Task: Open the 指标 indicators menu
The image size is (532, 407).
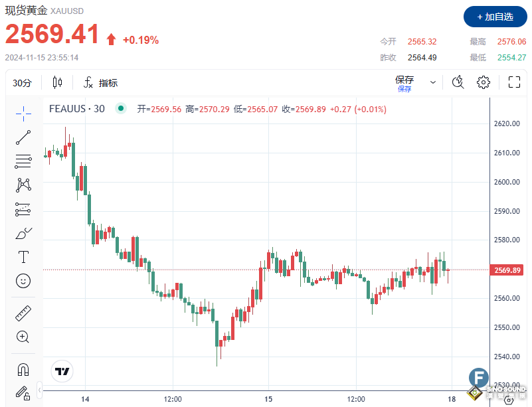Action: pos(101,82)
